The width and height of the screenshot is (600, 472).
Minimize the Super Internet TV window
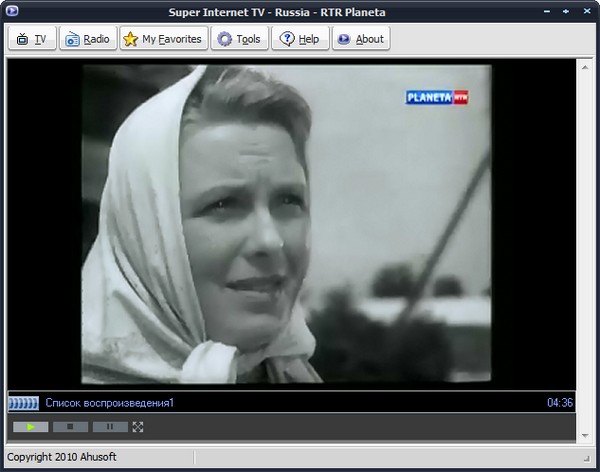(545, 11)
